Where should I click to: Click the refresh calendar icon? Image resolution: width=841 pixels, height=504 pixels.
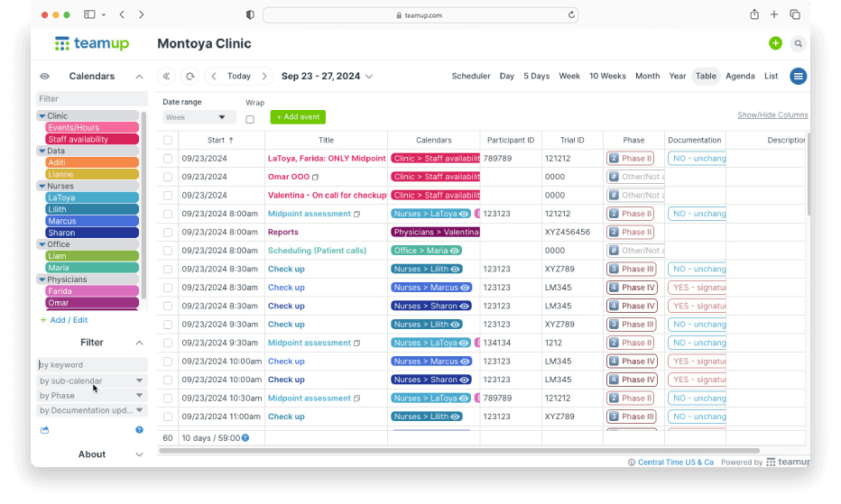pyautogui.click(x=189, y=77)
